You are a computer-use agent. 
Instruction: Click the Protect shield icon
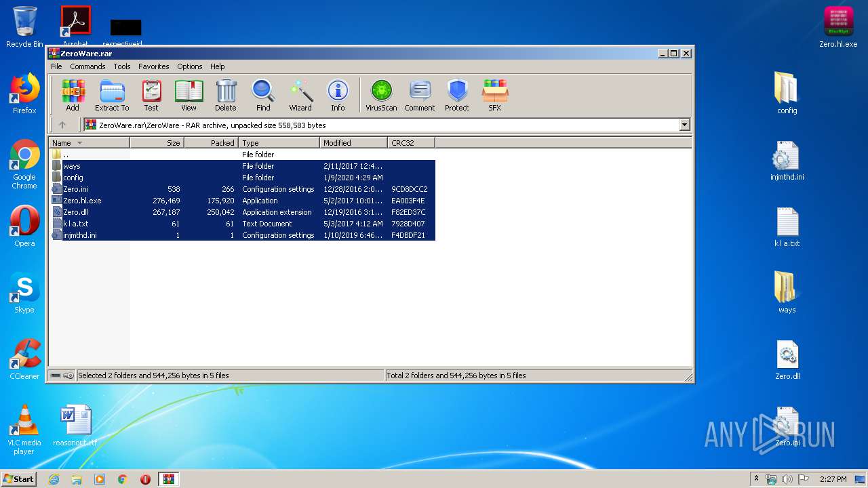(457, 95)
